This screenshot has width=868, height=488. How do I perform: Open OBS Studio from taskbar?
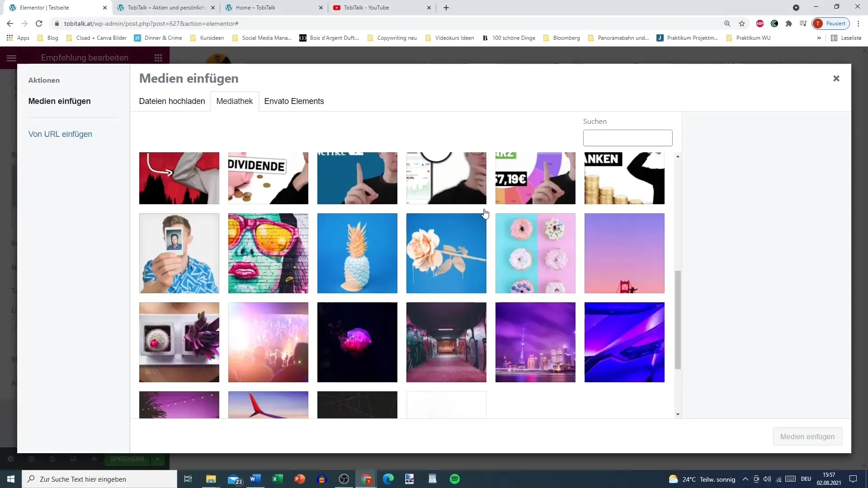click(344, 479)
